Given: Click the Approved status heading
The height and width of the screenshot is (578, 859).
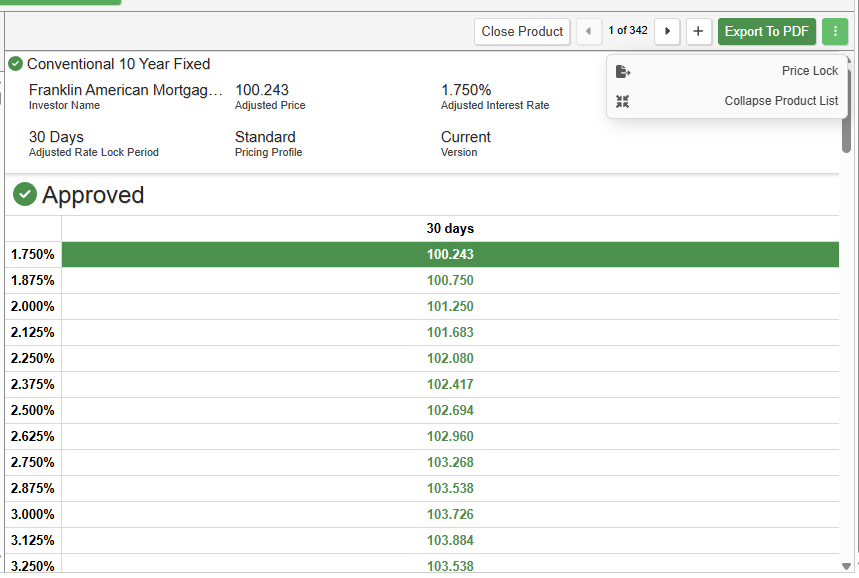Looking at the screenshot, I should tap(93, 195).
